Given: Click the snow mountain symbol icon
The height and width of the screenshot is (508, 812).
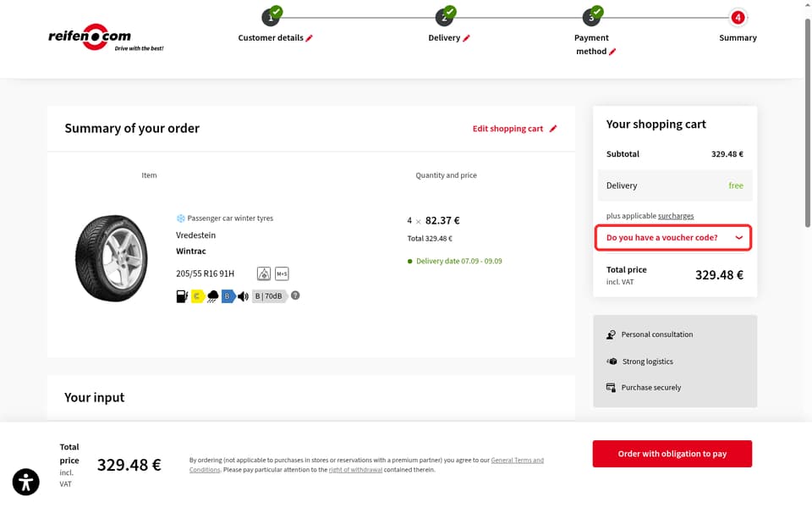Looking at the screenshot, I should tap(264, 273).
